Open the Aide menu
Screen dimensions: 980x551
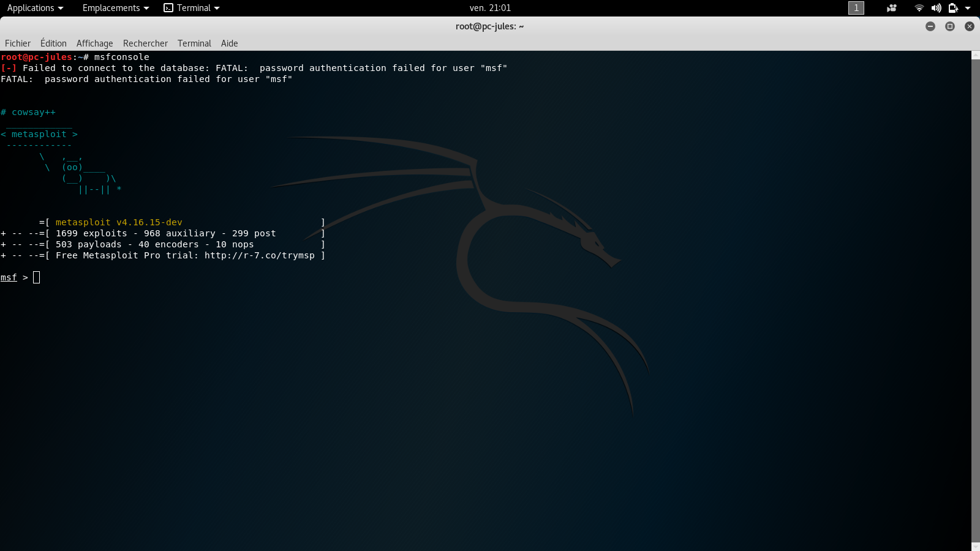[x=229, y=43]
